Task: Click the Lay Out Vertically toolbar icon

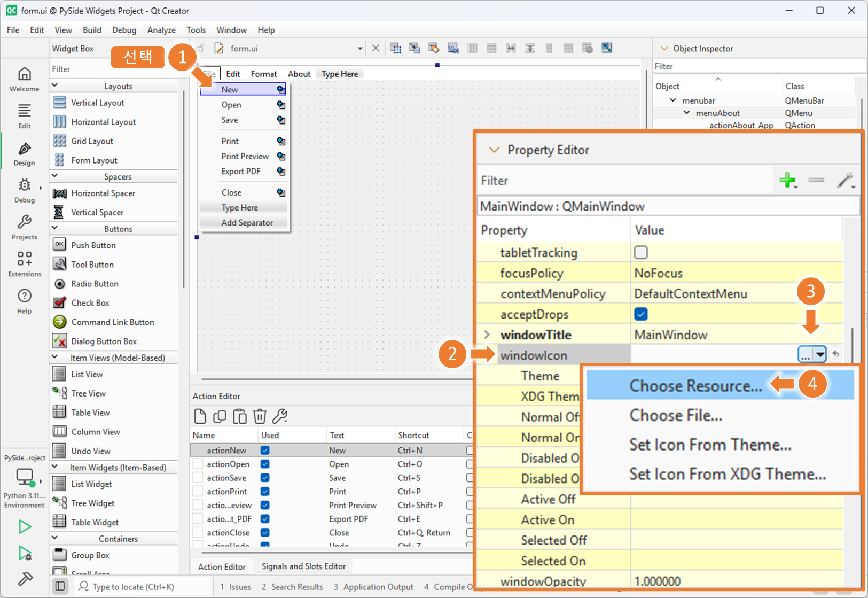Action: coord(491,48)
